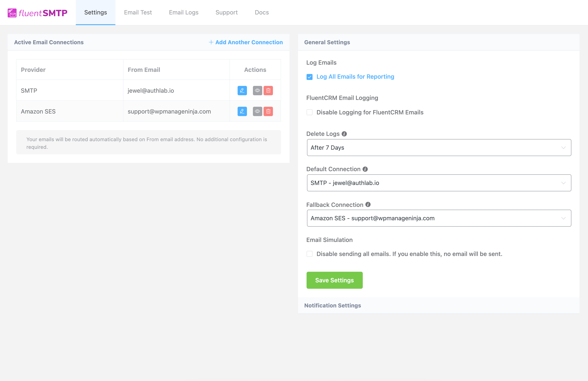Image resolution: width=588 pixels, height=381 pixels.
Task: Toggle Log All Emails for Reporting checkbox
Action: 309,77
